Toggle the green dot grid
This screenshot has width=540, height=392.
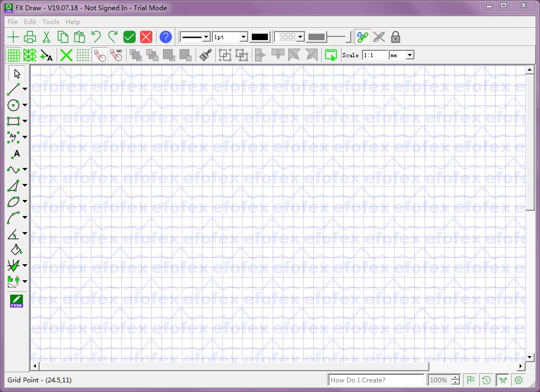[83, 55]
